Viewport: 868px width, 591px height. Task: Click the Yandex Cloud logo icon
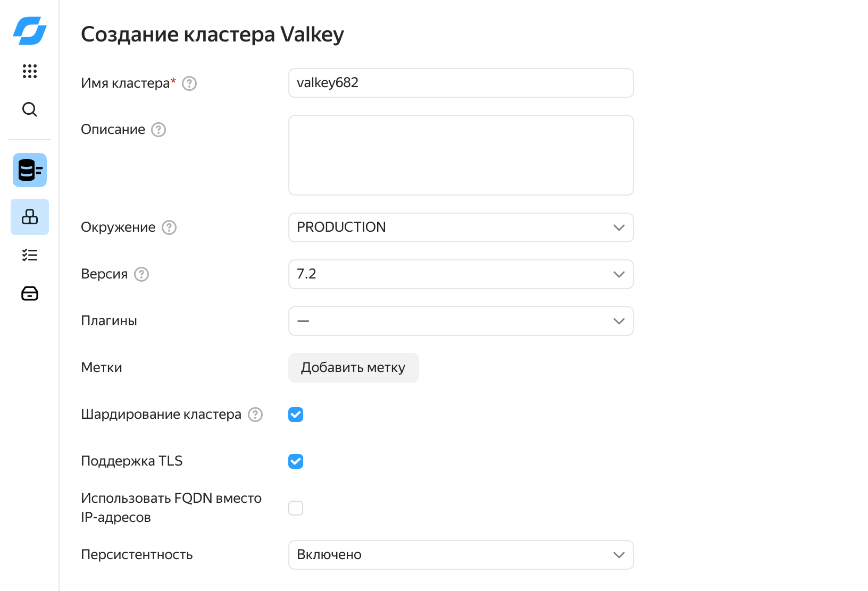30,31
